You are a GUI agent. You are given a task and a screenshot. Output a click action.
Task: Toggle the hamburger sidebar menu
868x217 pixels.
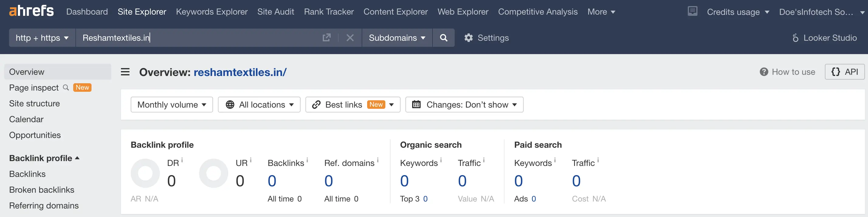(125, 72)
